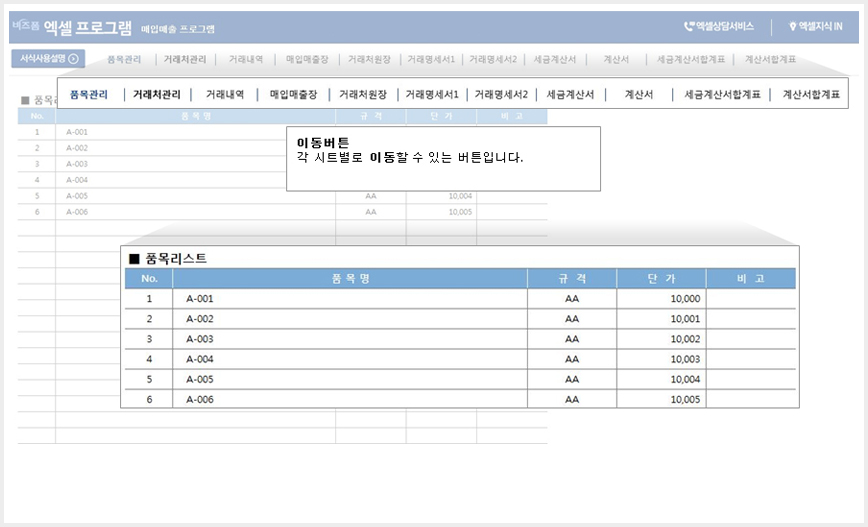The height and width of the screenshot is (527, 868).
Task: Select price 10,001 in enlarged 품목리스트 table
Action: 662,319
